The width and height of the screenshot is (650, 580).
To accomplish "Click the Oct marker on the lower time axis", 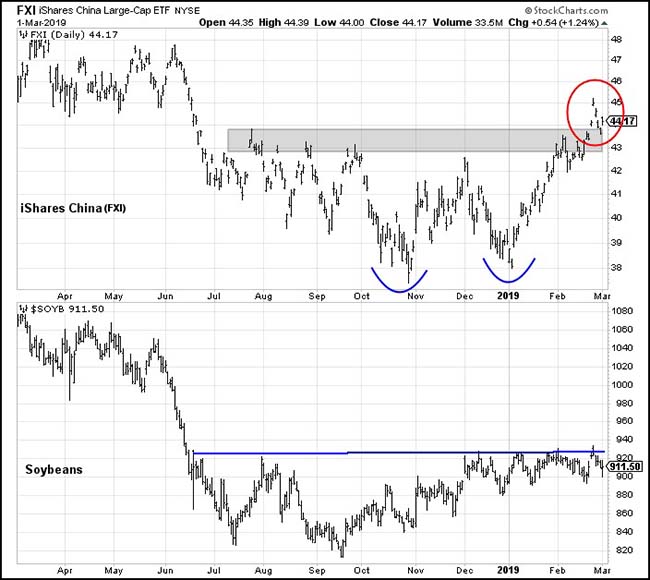I will tap(362, 568).
